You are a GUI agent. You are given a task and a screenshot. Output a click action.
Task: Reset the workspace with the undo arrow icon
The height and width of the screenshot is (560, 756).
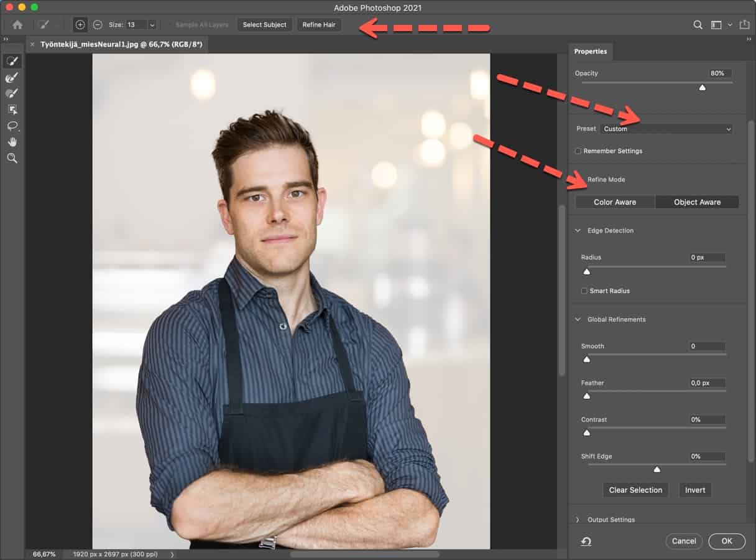tap(586, 541)
